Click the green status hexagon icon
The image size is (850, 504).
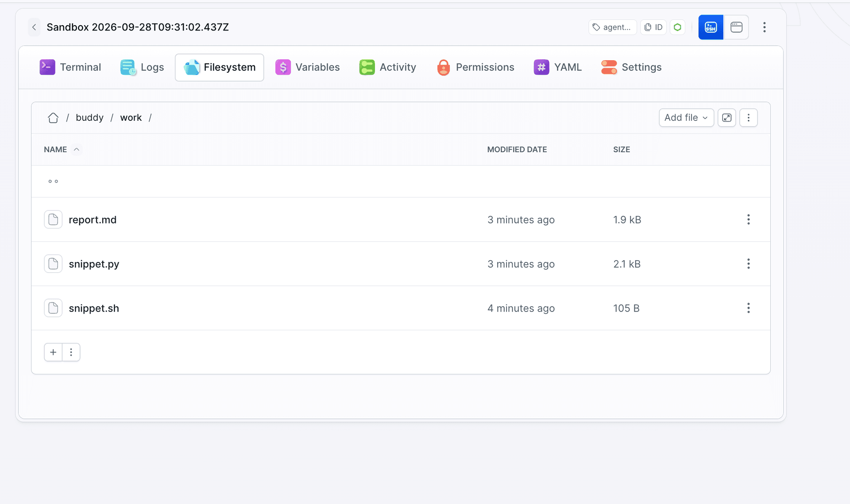pyautogui.click(x=677, y=27)
